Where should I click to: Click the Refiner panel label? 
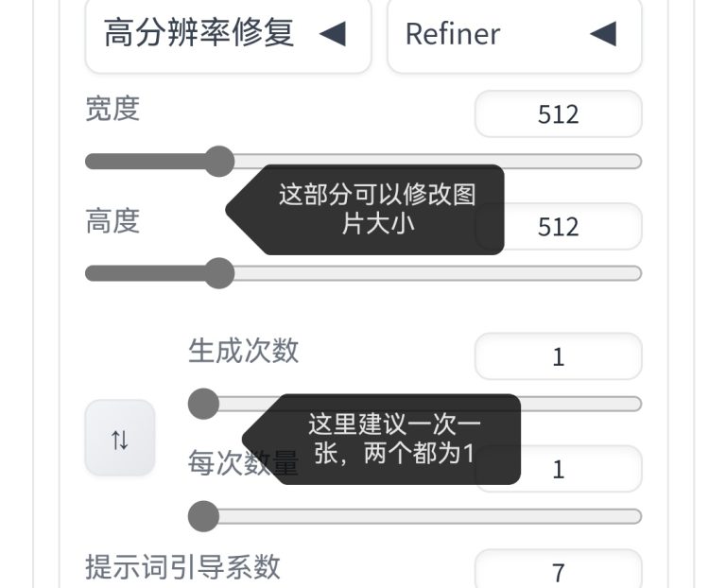tap(453, 34)
